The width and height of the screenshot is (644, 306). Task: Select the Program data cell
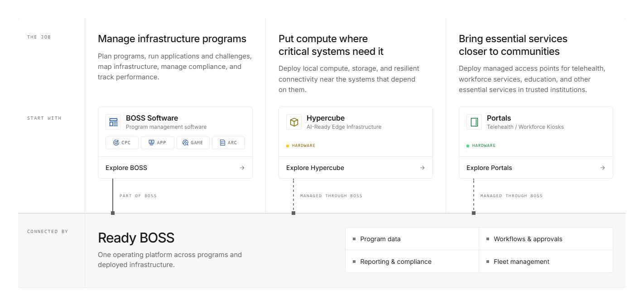pos(412,239)
